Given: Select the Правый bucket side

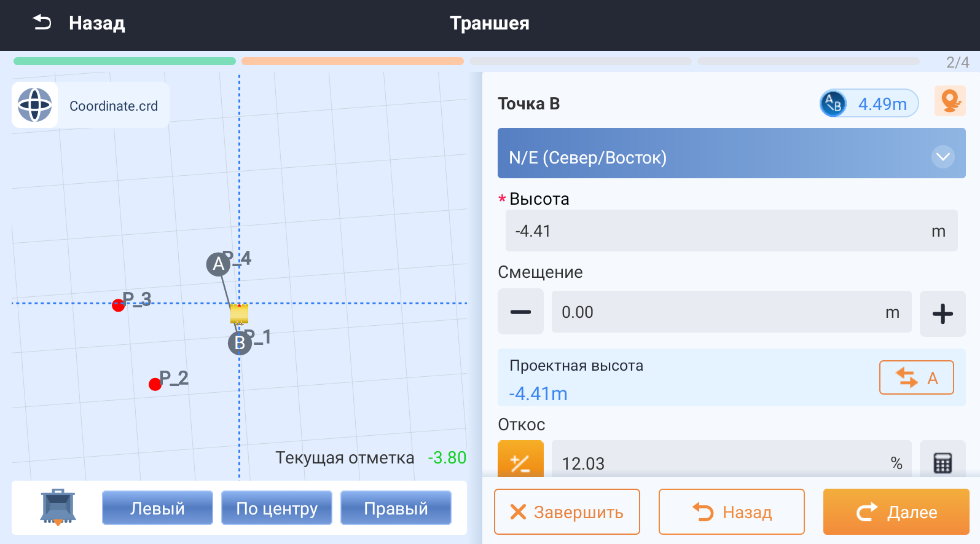Looking at the screenshot, I should [x=396, y=508].
